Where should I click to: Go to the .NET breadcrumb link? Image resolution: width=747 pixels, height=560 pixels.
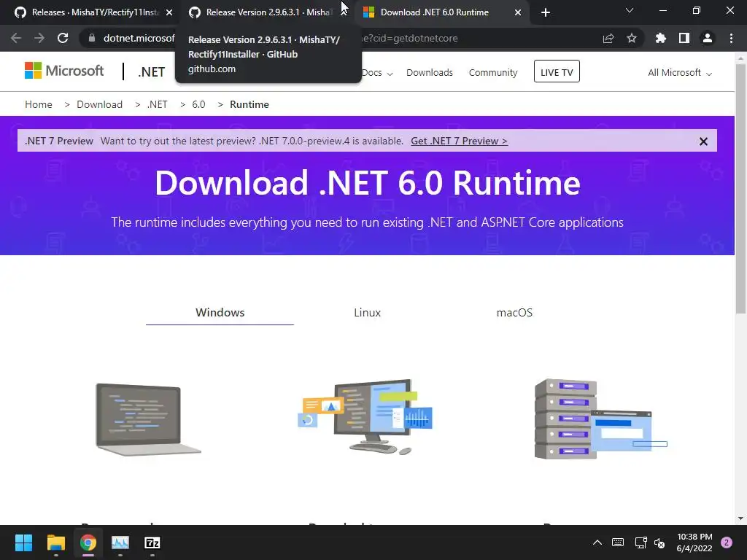[158, 104]
